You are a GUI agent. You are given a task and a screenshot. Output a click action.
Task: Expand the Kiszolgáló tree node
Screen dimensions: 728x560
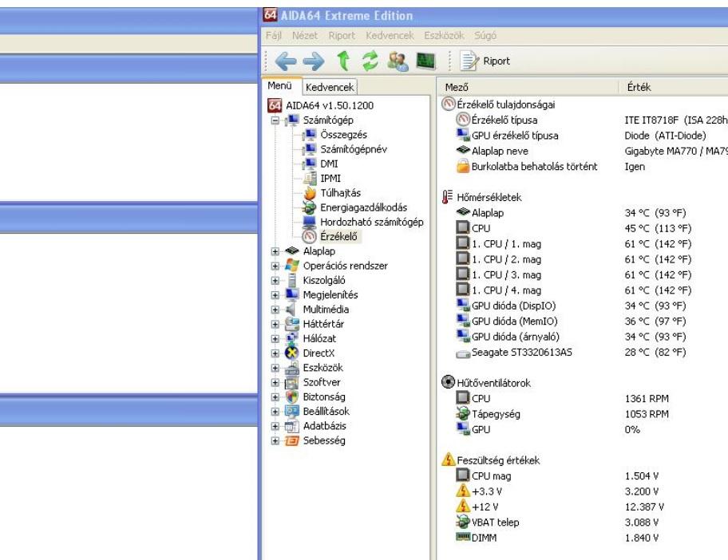(x=275, y=280)
